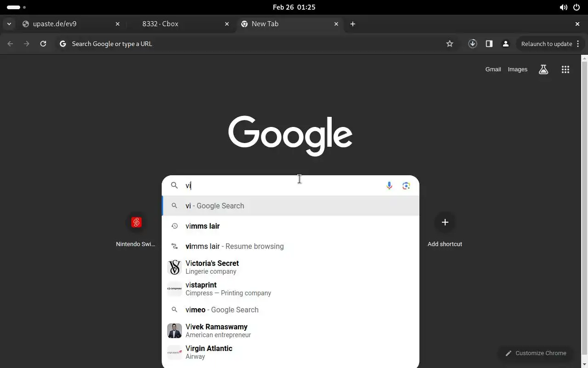Viewport: 588px width, 368px height.
Task: Close the New Tab tab
Action: point(336,24)
